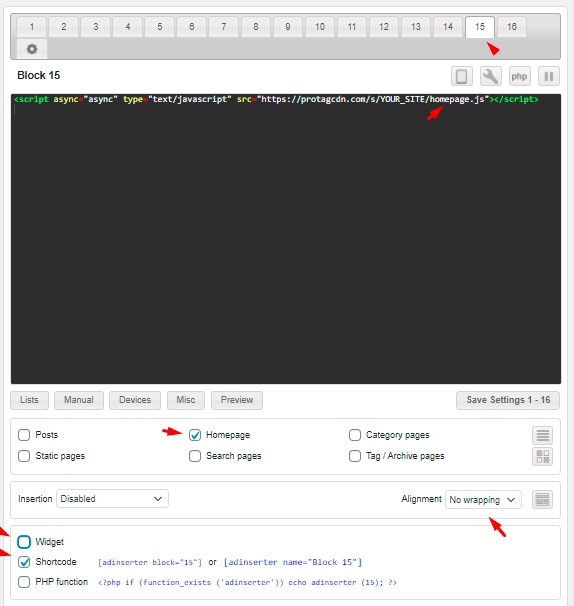Image resolution: width=574 pixels, height=606 pixels.
Task: Click the script tag code line
Action: [x=276, y=99]
